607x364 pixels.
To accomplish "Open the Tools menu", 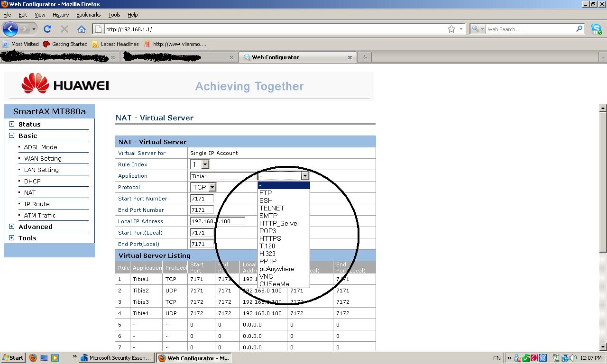I will click(114, 15).
